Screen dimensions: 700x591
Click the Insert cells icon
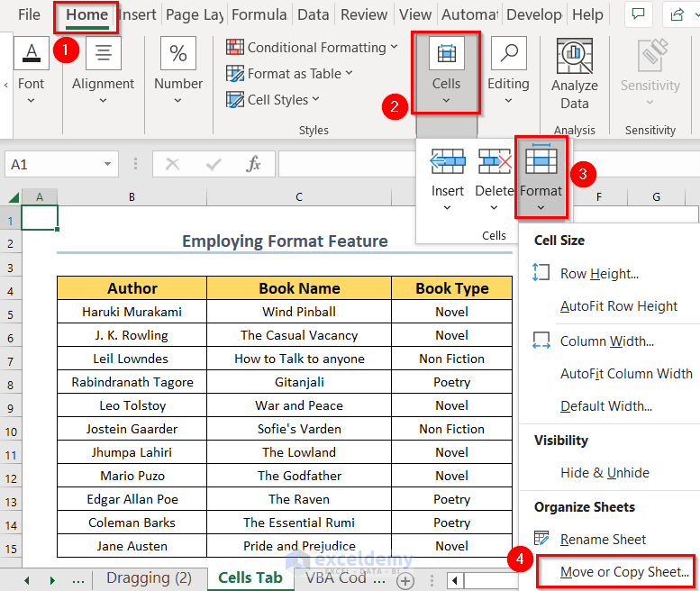tap(448, 161)
